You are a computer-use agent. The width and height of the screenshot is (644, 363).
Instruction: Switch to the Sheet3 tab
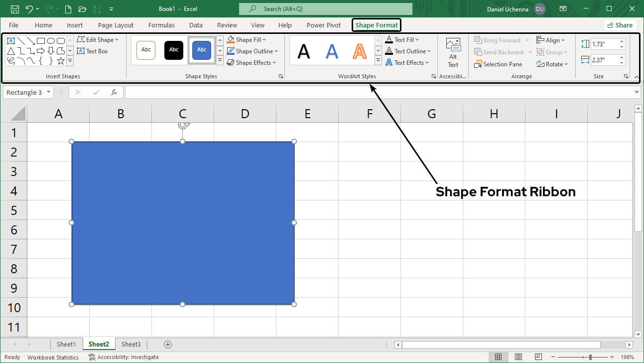point(131,344)
